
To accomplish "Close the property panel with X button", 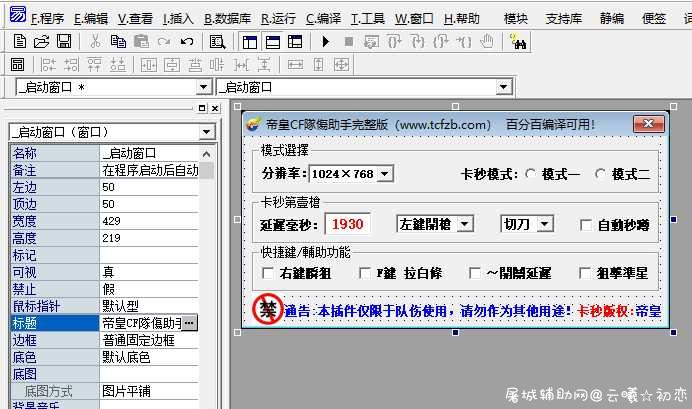I will point(215,108).
